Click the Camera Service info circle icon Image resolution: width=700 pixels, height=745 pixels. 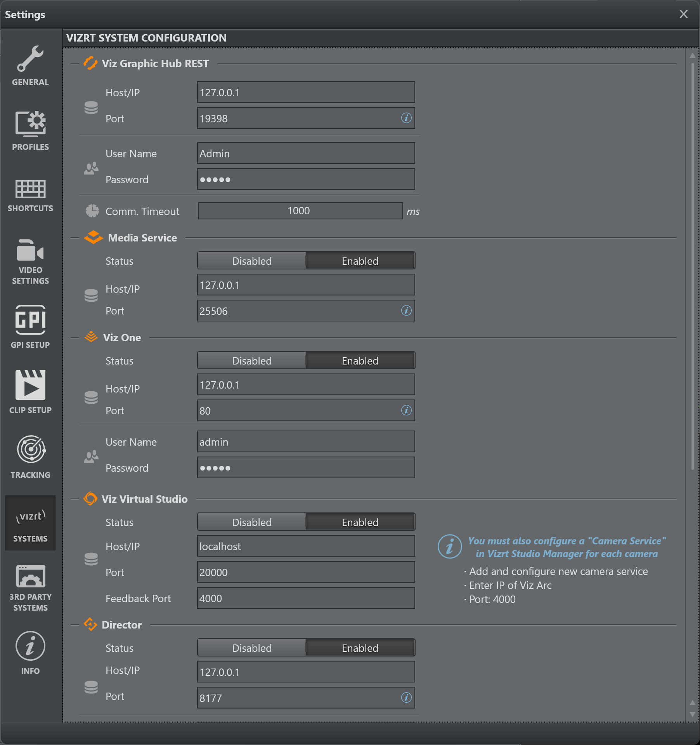[450, 547]
